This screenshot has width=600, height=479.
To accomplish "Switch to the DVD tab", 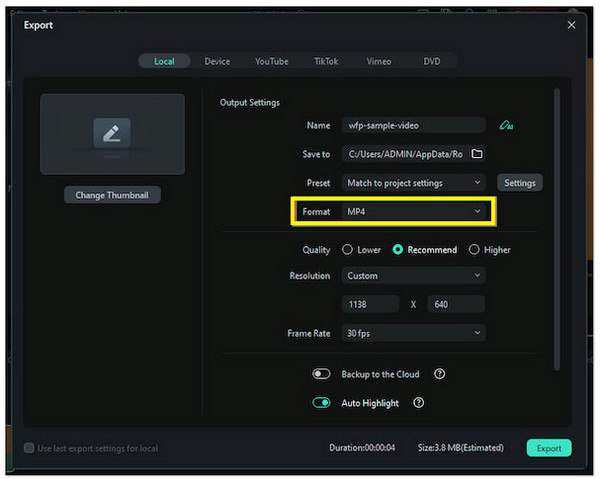I will pyautogui.click(x=432, y=61).
